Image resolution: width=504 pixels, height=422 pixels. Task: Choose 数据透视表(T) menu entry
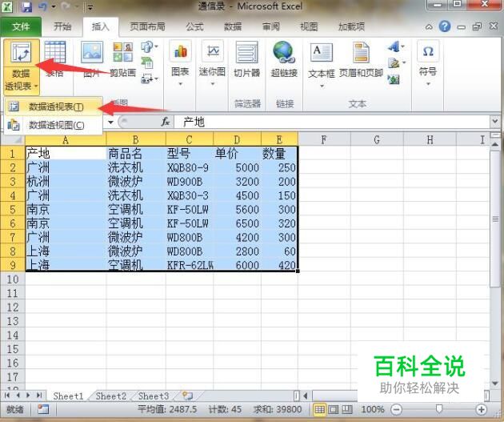[54, 107]
